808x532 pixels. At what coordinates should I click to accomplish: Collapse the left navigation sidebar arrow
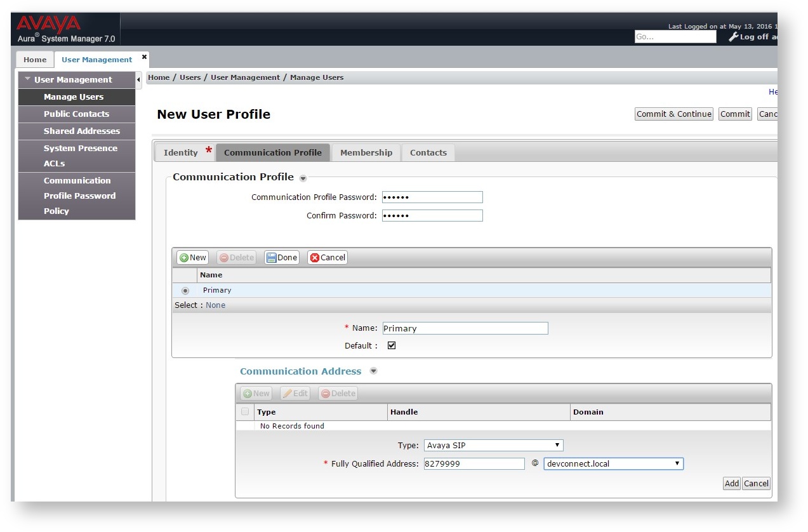coord(139,80)
